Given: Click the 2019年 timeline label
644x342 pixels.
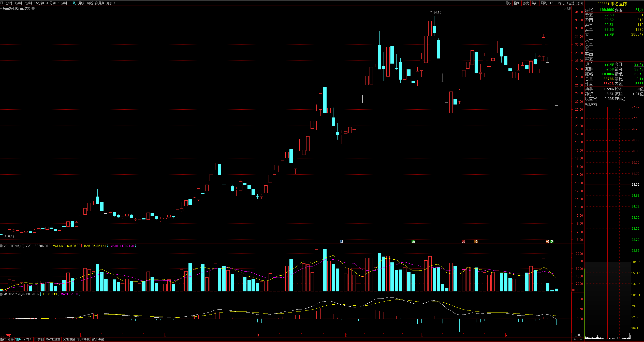Looking at the screenshot, I should point(6,335).
